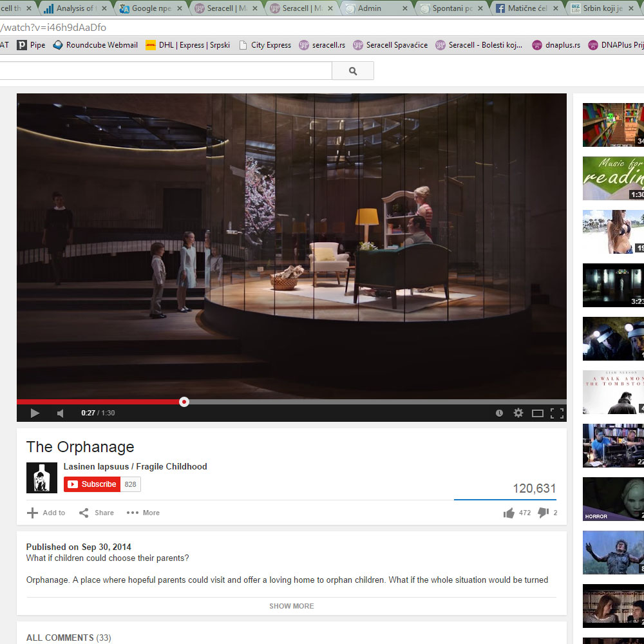Dislike the video with thumbs down
Viewport: 644px width, 644px height.
(543, 513)
